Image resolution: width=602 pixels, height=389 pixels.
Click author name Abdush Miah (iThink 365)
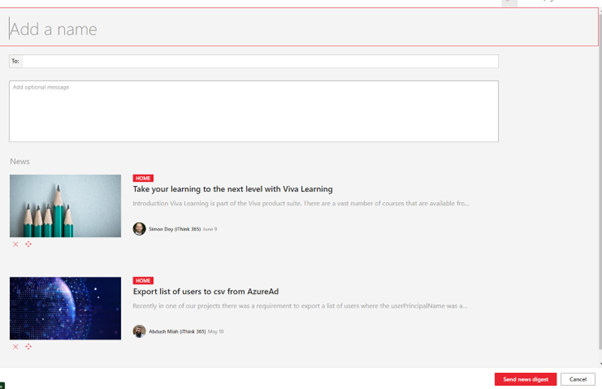tap(177, 331)
